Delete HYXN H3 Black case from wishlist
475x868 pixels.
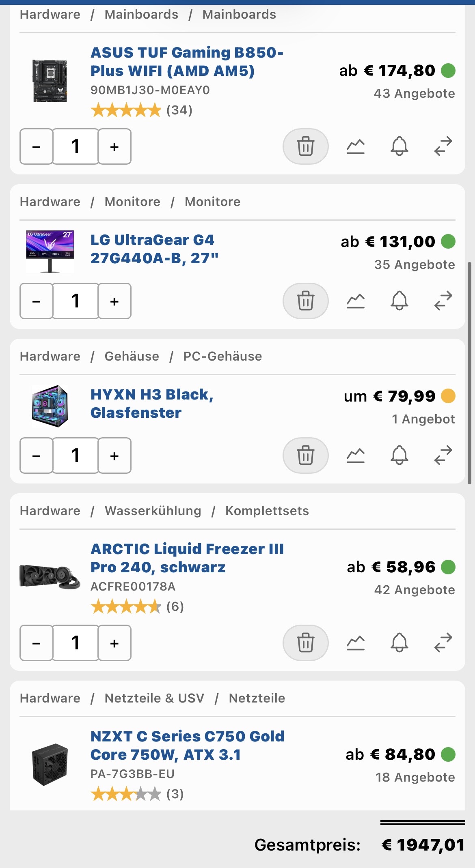pyautogui.click(x=305, y=455)
